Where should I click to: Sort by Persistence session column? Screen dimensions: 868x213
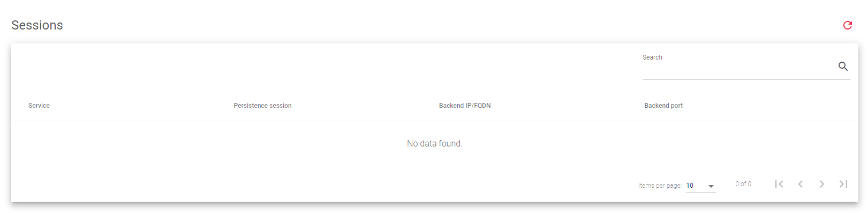pos(262,106)
